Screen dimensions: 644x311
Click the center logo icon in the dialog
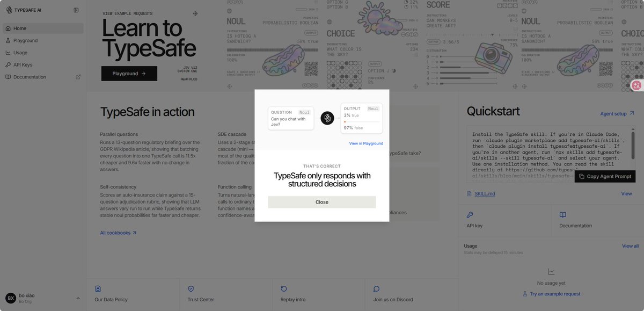tap(327, 118)
